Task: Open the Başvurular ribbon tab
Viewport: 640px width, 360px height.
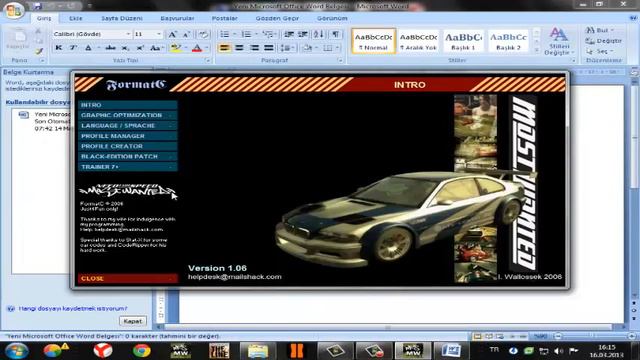Action: 177,18
